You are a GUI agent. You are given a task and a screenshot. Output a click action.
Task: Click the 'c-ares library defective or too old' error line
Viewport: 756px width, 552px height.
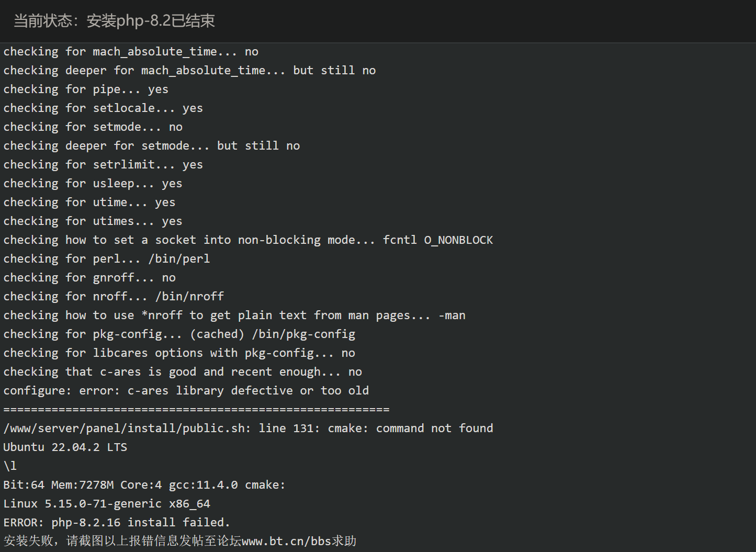point(186,391)
